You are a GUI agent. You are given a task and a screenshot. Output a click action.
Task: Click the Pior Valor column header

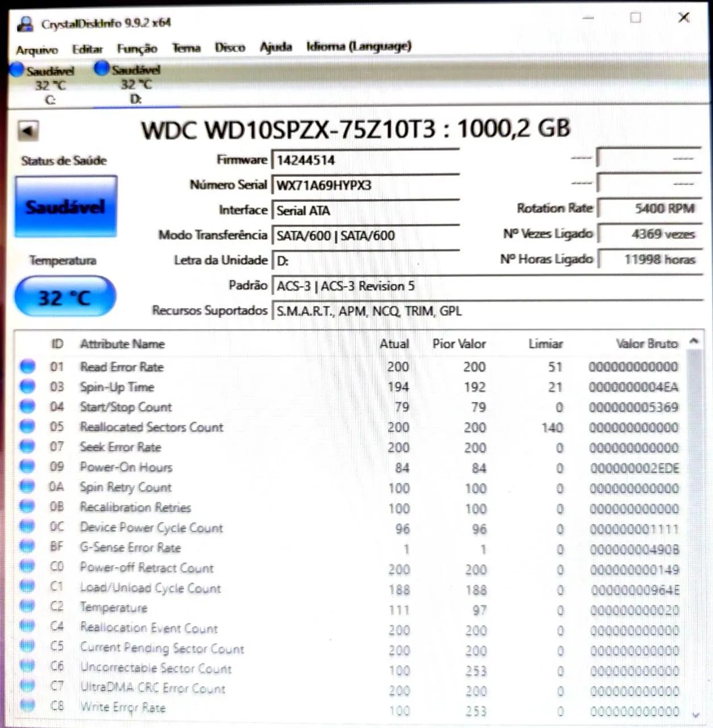point(459,344)
